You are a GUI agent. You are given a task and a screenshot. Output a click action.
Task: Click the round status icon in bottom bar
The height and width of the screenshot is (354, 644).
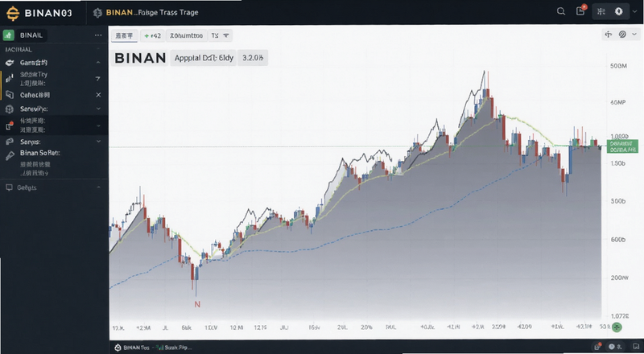tap(612, 347)
